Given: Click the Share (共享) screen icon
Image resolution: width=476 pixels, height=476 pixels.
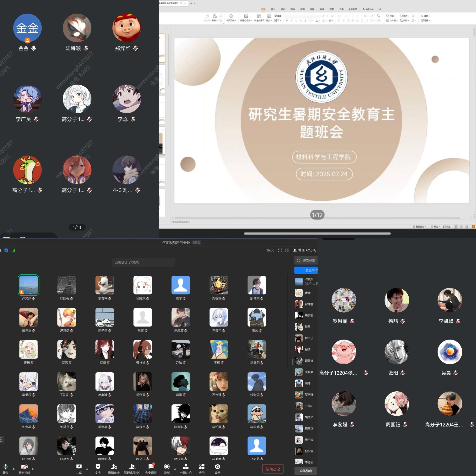Looking at the screenshot, I should 79,467.
